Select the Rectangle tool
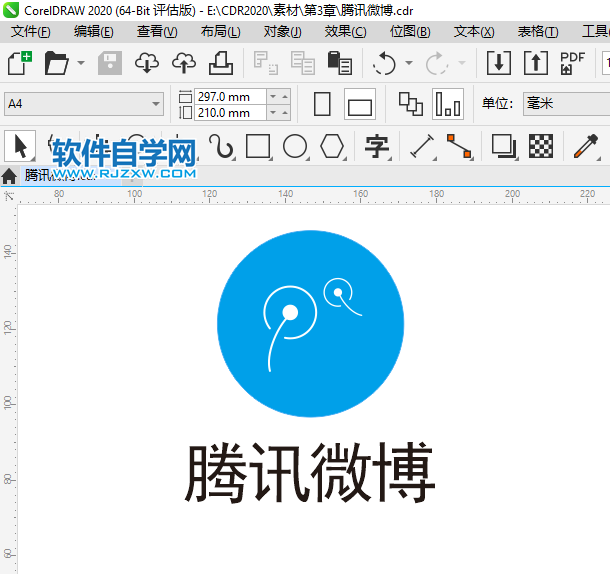This screenshot has height=574, width=610. click(258, 146)
